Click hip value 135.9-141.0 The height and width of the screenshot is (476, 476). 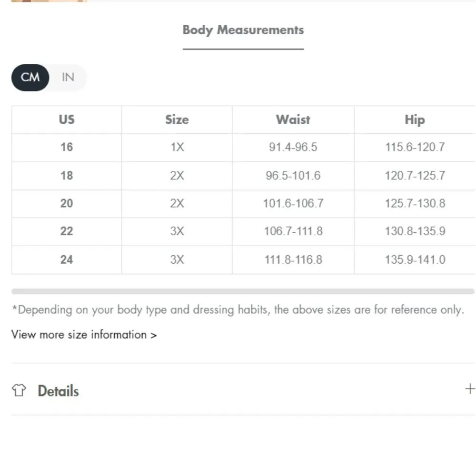415,260
